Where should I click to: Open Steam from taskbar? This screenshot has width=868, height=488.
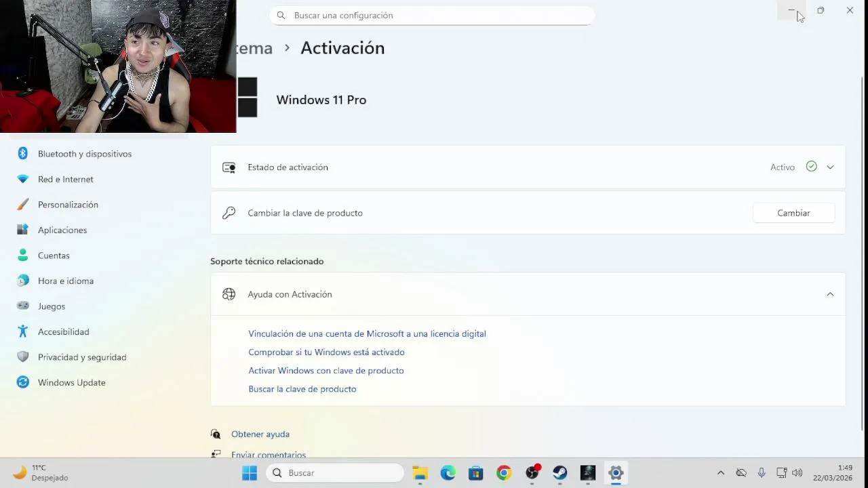560,473
